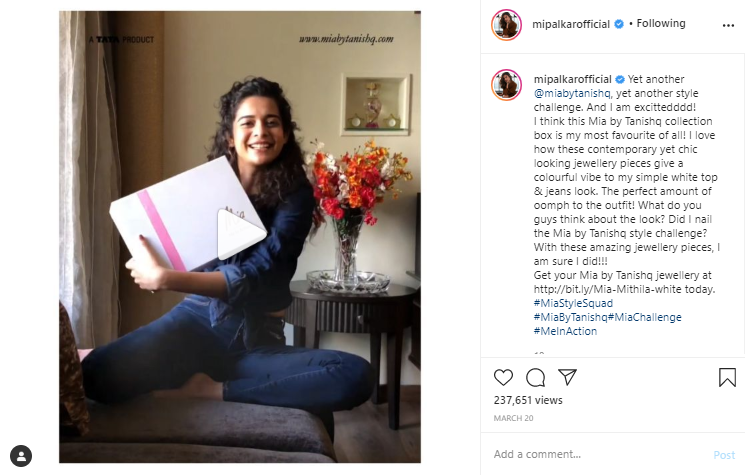Open the MARCH 20 post date link

point(513,418)
